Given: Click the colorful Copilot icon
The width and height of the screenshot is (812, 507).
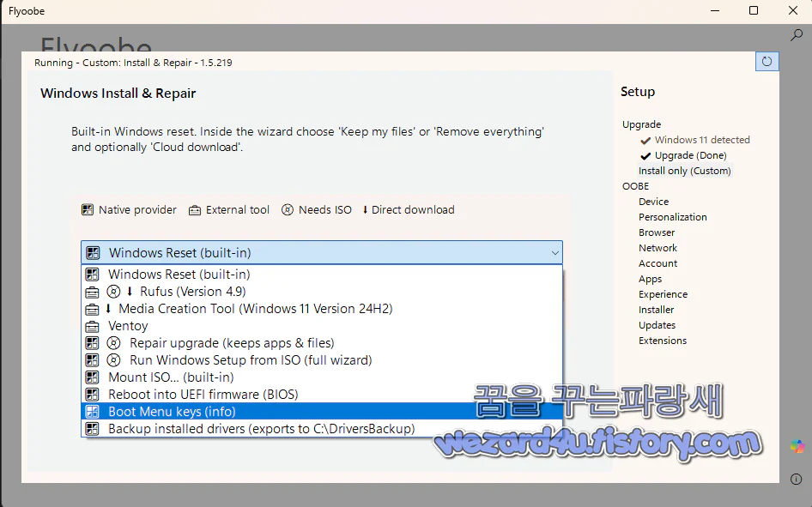Looking at the screenshot, I should 797,446.
